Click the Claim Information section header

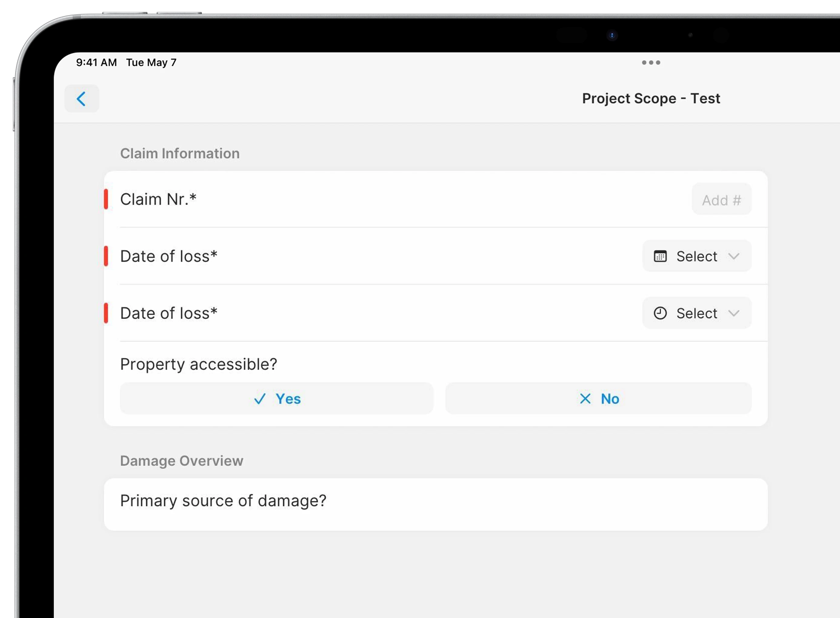click(x=180, y=153)
